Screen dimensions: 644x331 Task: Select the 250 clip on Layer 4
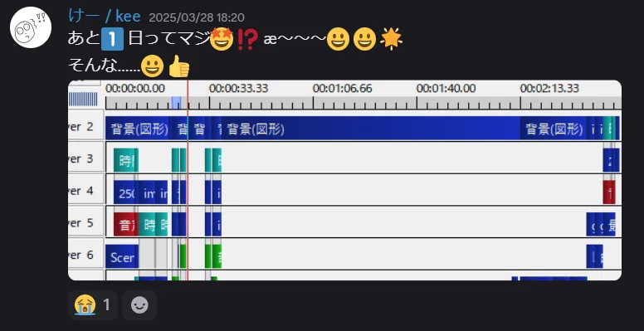[x=125, y=192]
